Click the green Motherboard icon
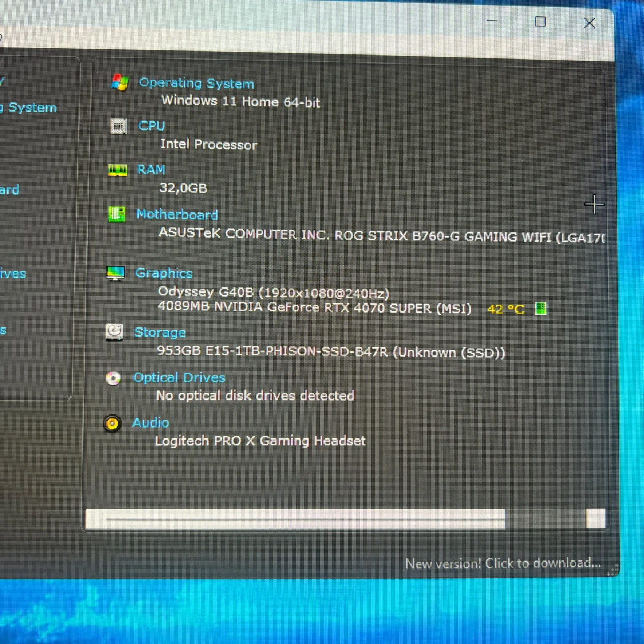644x644 pixels. 117,214
